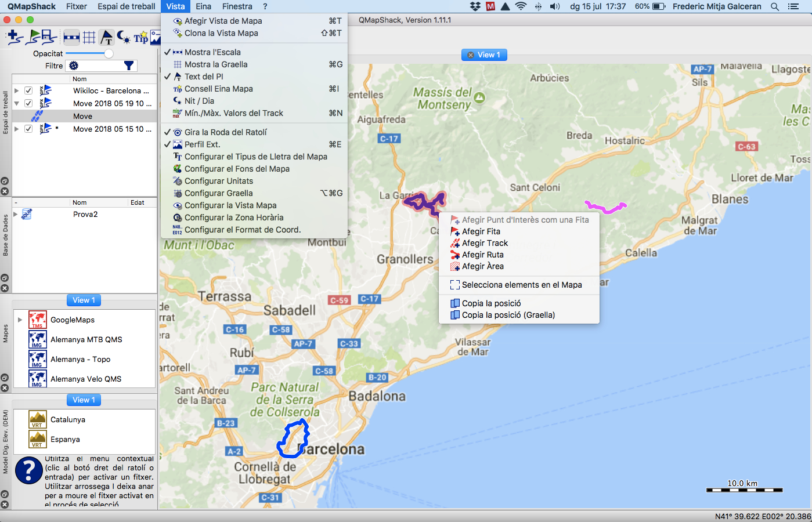Click the Tip tool icon in toolbar
Image resolution: width=812 pixels, height=522 pixels.
pyautogui.click(x=140, y=38)
